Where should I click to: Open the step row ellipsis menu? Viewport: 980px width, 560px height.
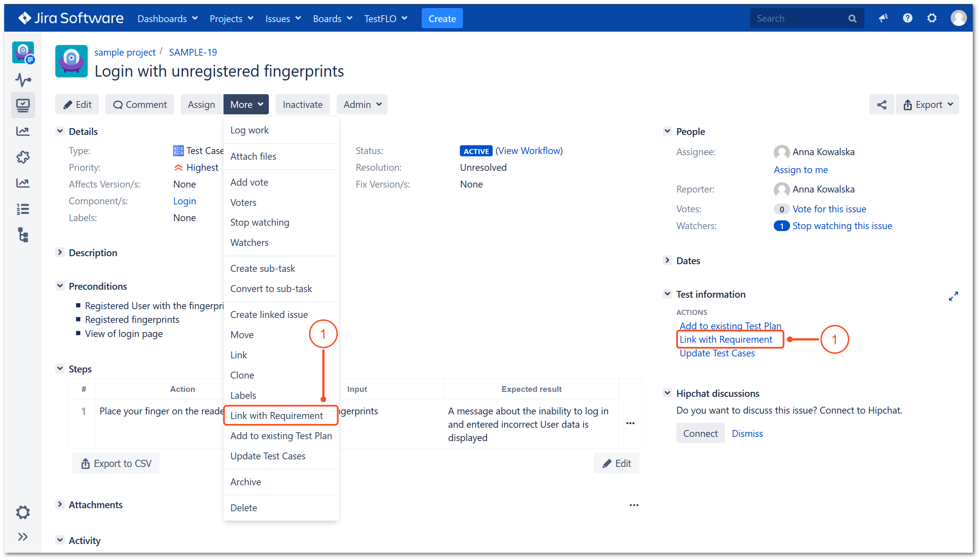pyautogui.click(x=630, y=423)
